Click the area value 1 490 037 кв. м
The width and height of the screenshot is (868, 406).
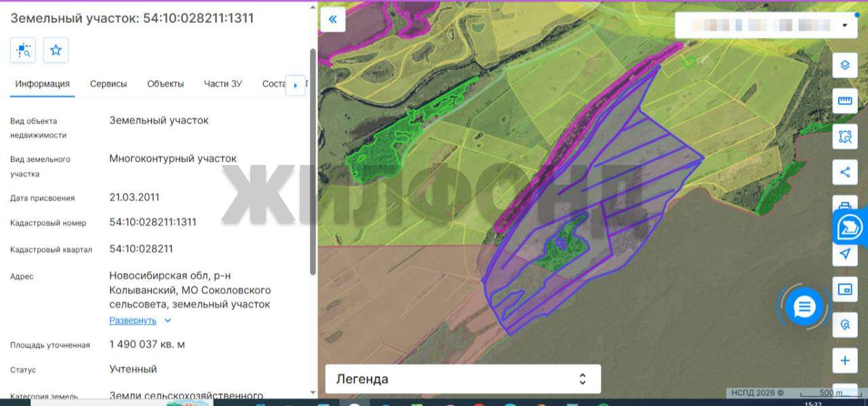pyautogui.click(x=147, y=344)
